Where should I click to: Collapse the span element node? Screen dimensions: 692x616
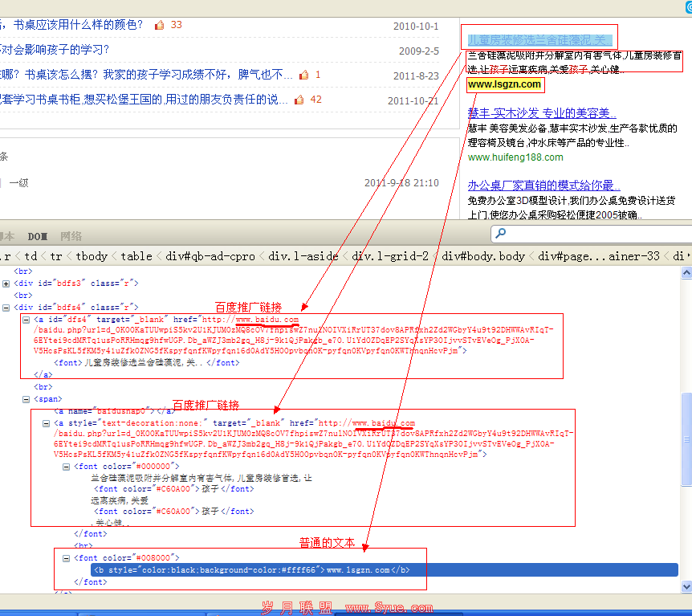tap(26, 399)
